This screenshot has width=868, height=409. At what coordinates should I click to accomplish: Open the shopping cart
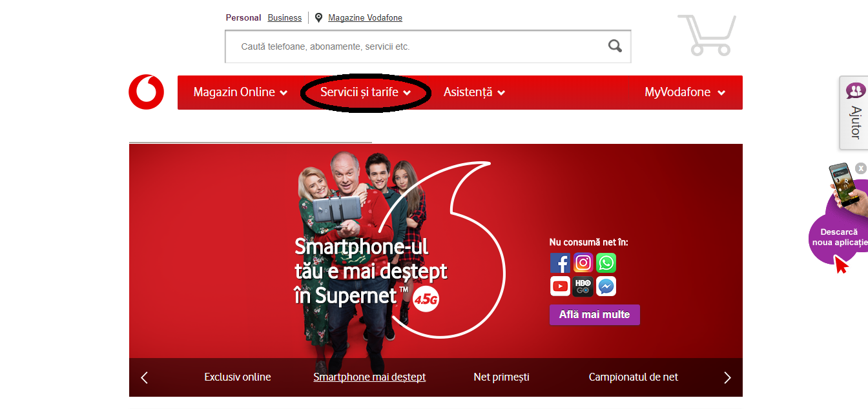pos(707,35)
